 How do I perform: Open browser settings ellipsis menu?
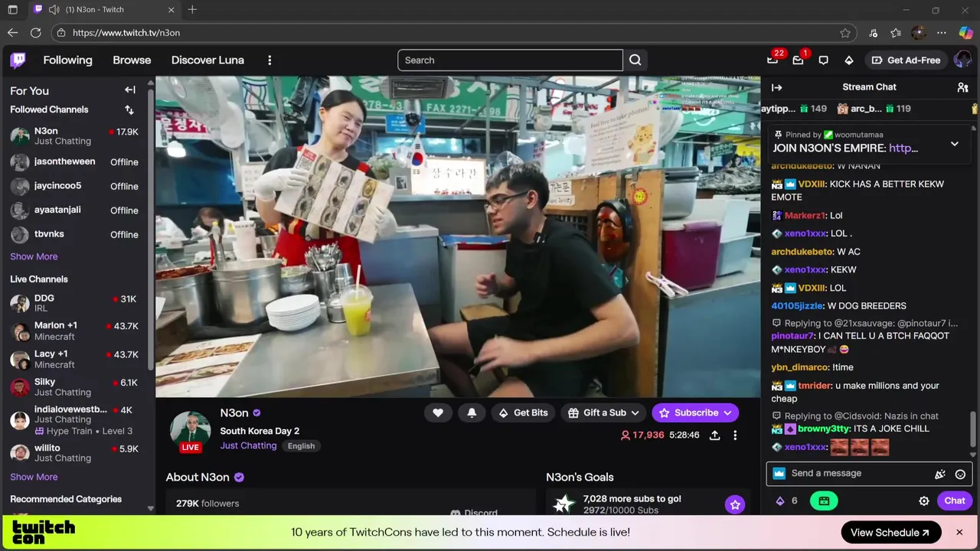(942, 33)
